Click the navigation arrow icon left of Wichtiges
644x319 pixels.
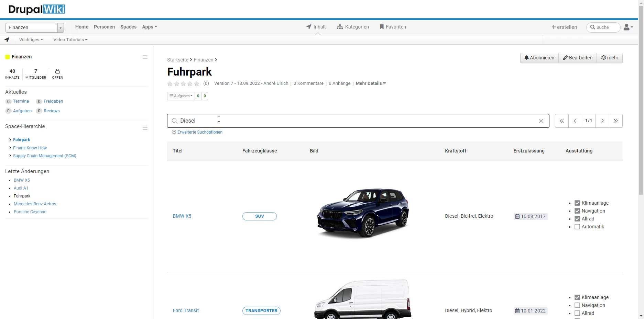click(7, 39)
